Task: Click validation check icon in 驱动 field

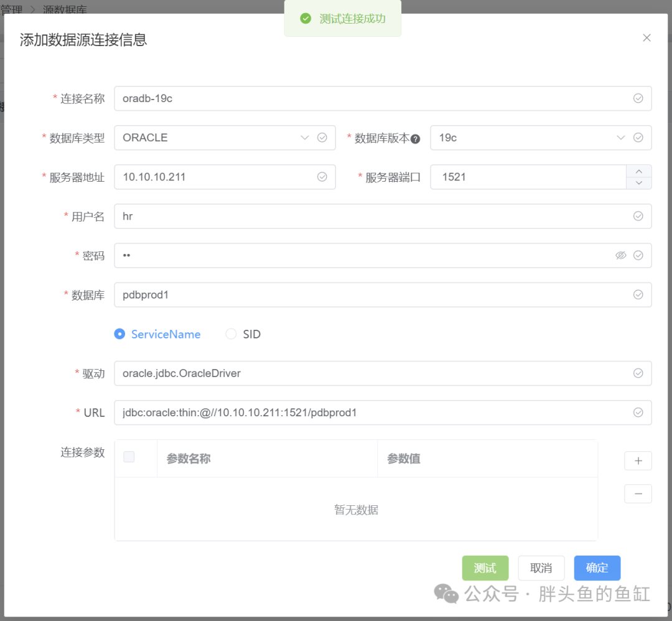Action: [638, 373]
